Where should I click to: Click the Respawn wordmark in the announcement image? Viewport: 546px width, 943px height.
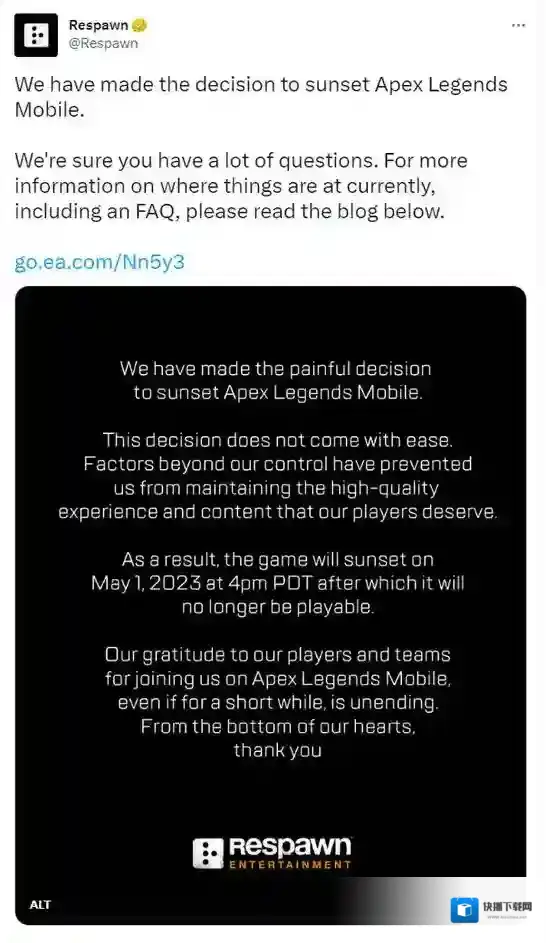click(290, 847)
